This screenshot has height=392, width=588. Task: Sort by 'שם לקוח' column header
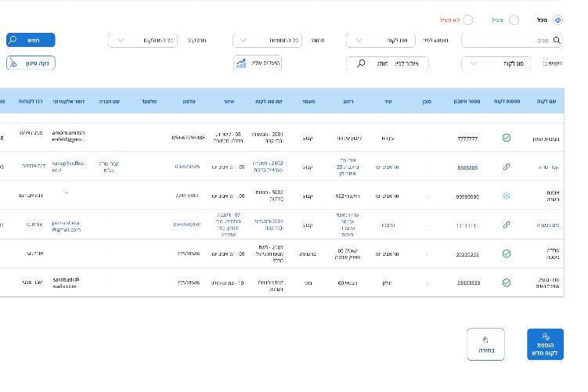[x=546, y=102]
